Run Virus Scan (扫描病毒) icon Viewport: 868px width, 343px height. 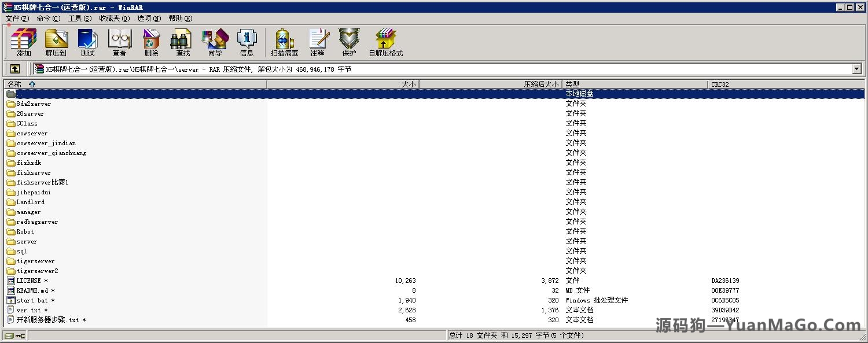click(x=284, y=42)
